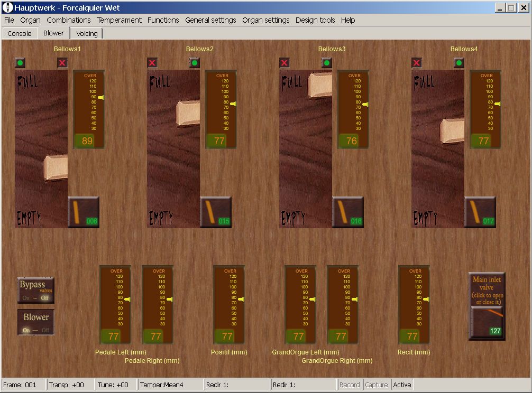Screen dimensions: 532x393
Task: Open the Design tools menu
Action: 315,20
